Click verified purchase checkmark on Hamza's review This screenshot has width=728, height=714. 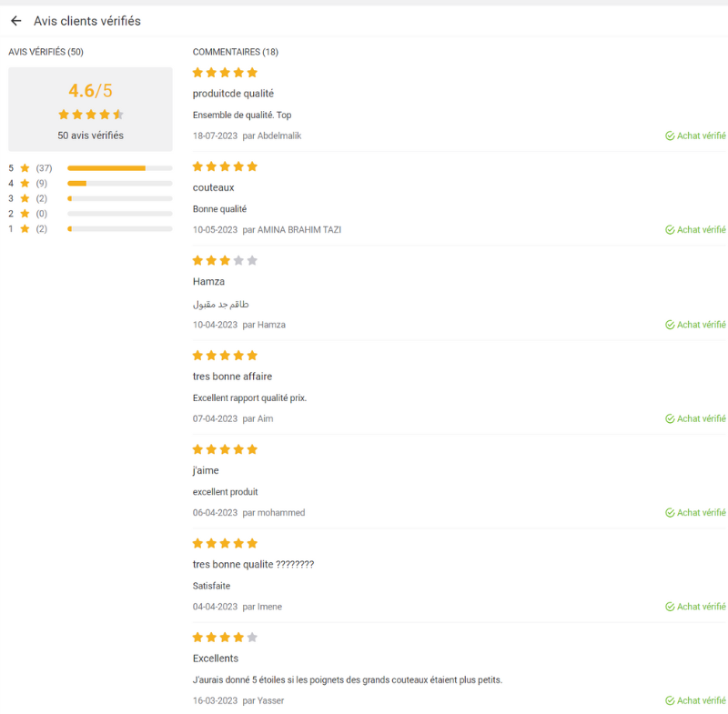(670, 325)
